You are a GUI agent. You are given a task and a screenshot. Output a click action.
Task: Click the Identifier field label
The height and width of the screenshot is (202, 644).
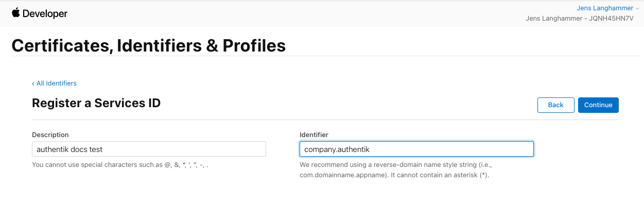point(314,134)
